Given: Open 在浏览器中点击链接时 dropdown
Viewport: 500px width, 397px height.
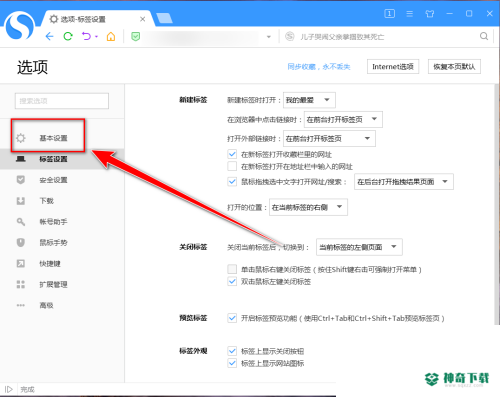Looking at the screenshot, I should [x=343, y=119].
